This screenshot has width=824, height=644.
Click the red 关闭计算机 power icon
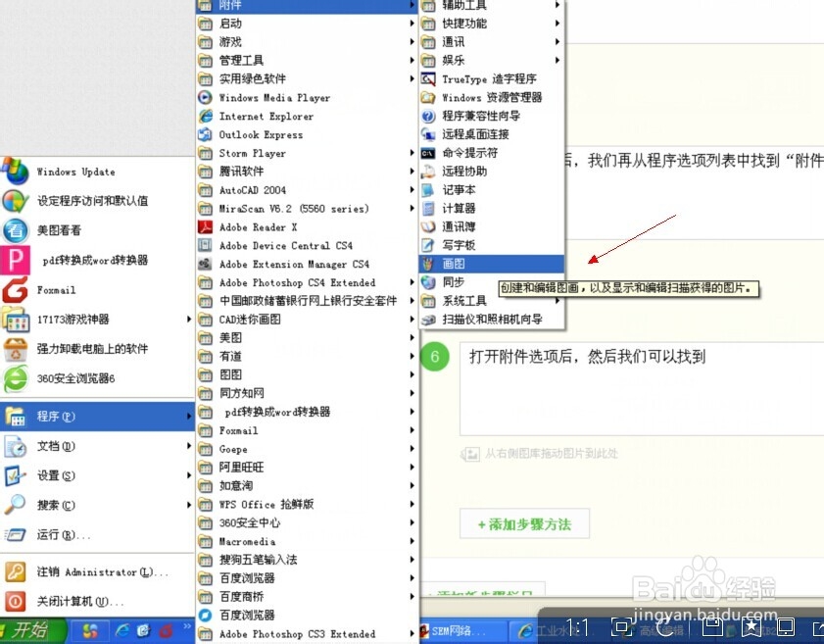click(16, 601)
